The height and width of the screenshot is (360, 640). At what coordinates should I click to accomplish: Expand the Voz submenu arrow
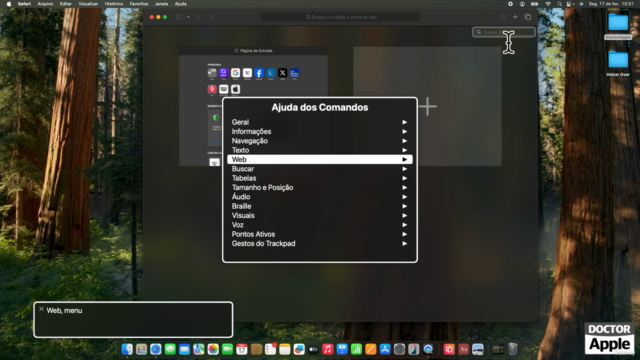[404, 225]
